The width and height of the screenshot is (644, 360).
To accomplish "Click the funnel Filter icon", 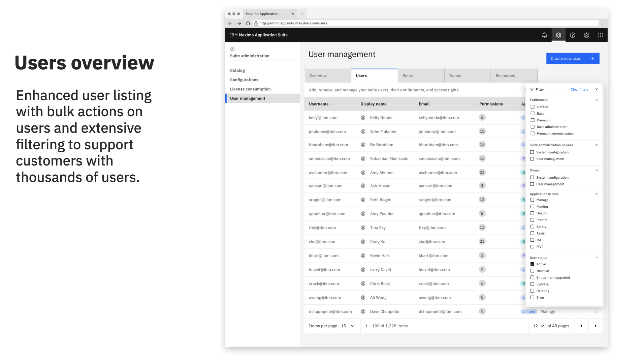I will pyautogui.click(x=532, y=89).
